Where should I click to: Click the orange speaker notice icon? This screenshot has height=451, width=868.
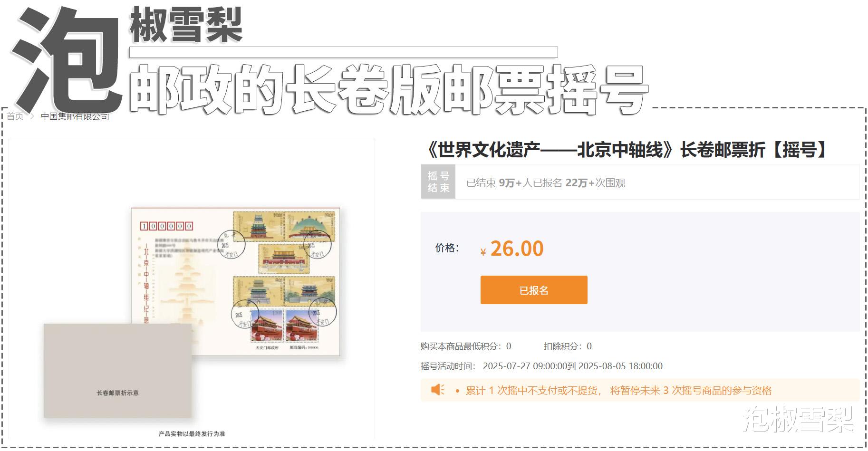438,390
